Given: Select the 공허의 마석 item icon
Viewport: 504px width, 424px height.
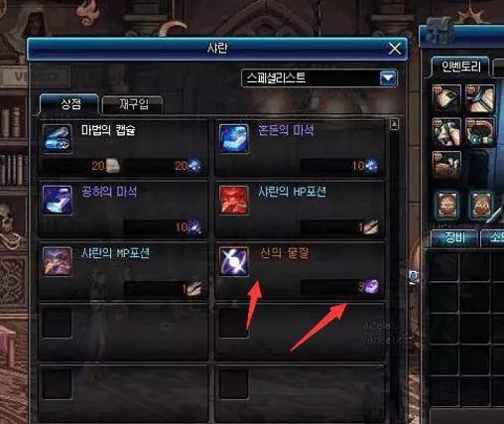Looking at the screenshot, I should click(58, 200).
